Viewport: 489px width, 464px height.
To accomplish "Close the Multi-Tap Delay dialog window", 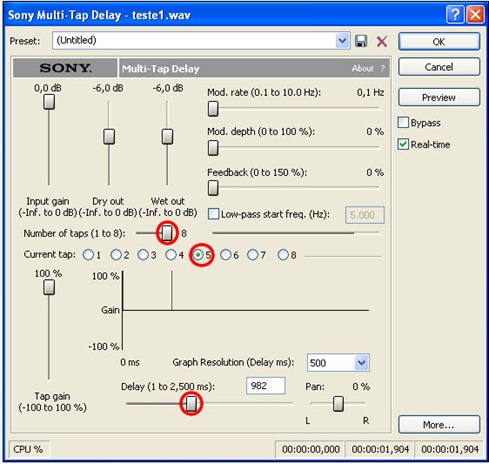I will 475,15.
